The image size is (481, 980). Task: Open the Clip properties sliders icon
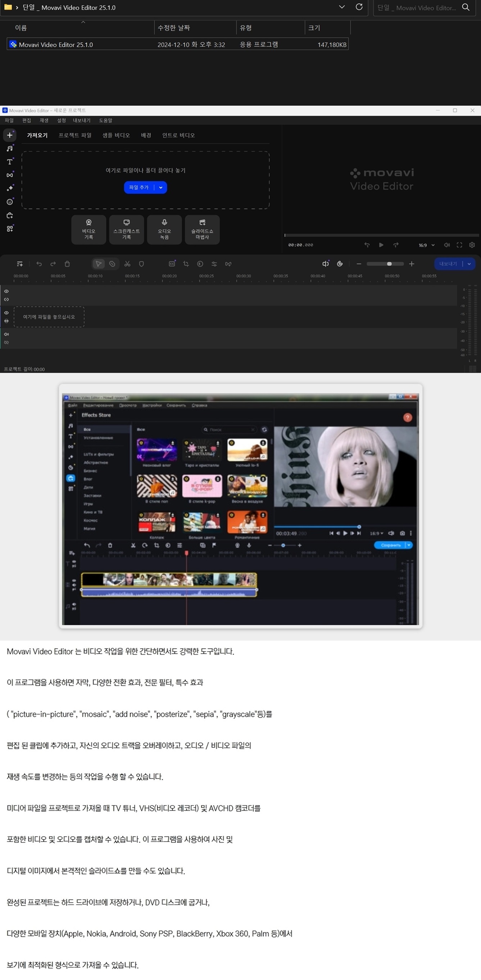(x=214, y=264)
